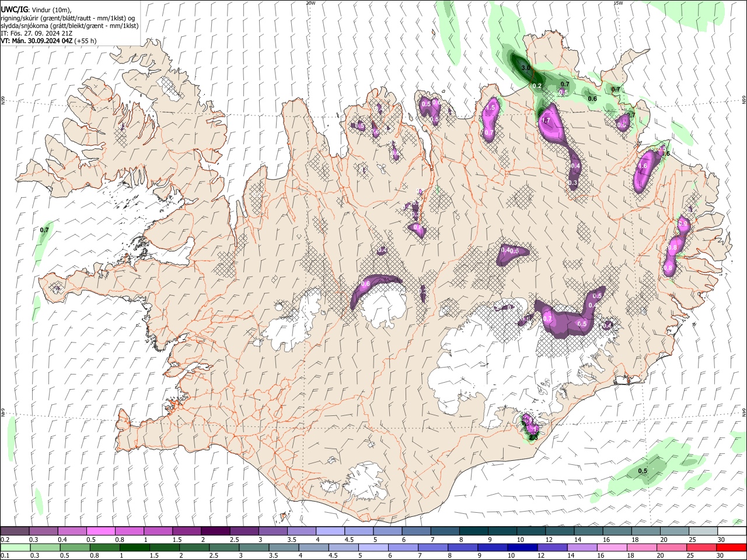The image size is (747, 560).
Task: Pick the lower legend swatch between 0.1 and 0.3
Action: [15, 548]
